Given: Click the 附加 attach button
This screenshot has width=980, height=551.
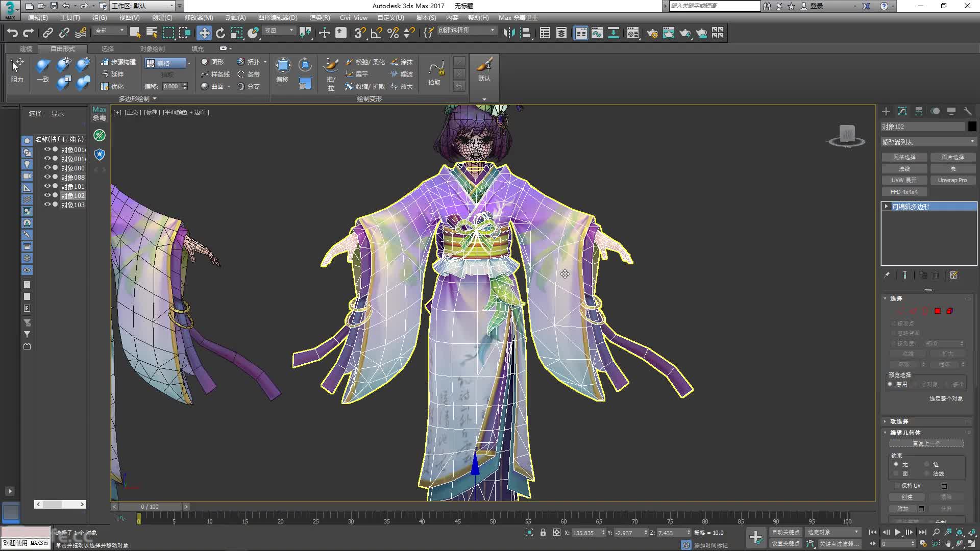Looking at the screenshot, I should pyautogui.click(x=903, y=509).
